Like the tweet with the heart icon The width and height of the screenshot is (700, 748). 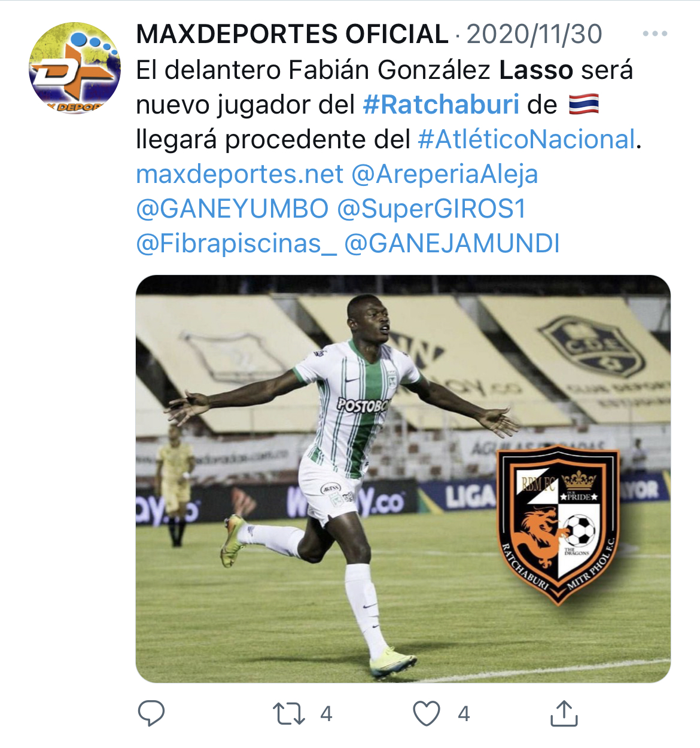[x=427, y=713]
